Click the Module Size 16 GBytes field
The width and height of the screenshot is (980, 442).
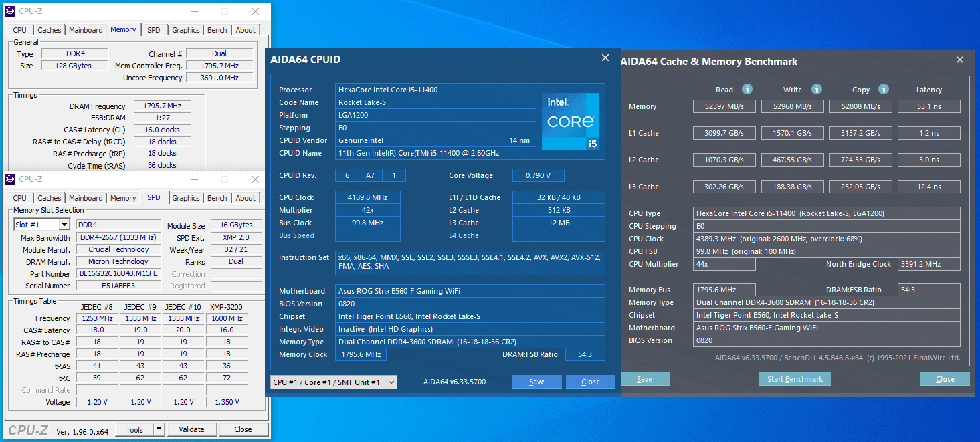(x=236, y=225)
